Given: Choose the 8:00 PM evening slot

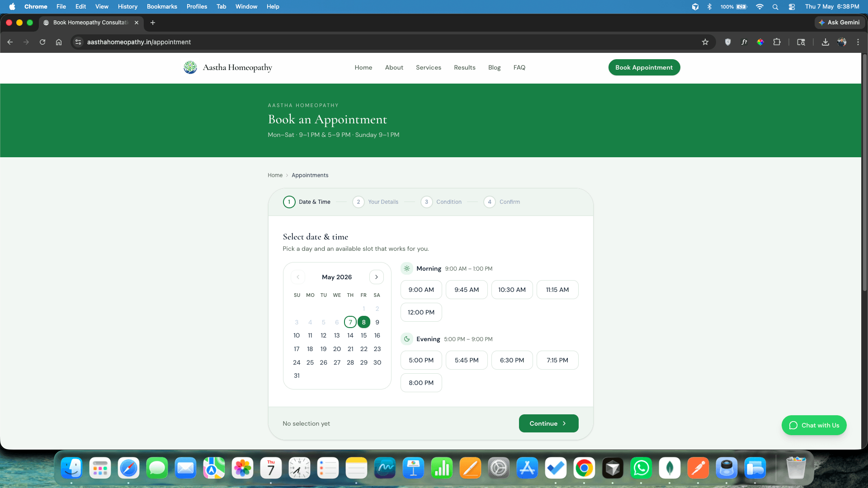Looking at the screenshot, I should (421, 383).
